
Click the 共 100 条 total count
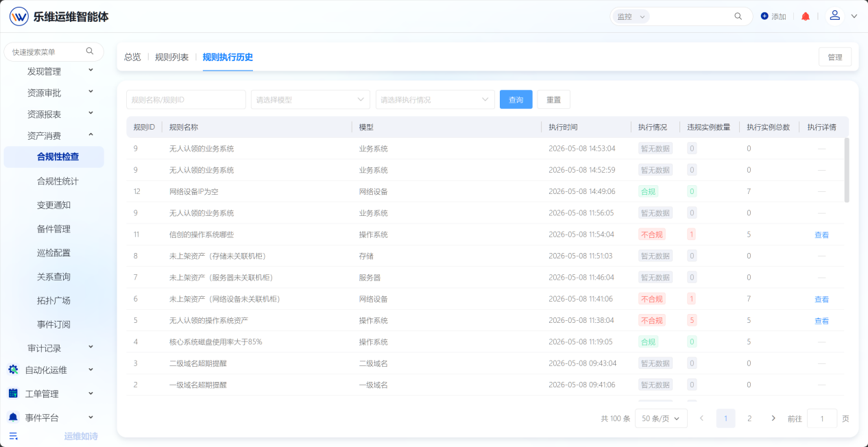[616, 418]
